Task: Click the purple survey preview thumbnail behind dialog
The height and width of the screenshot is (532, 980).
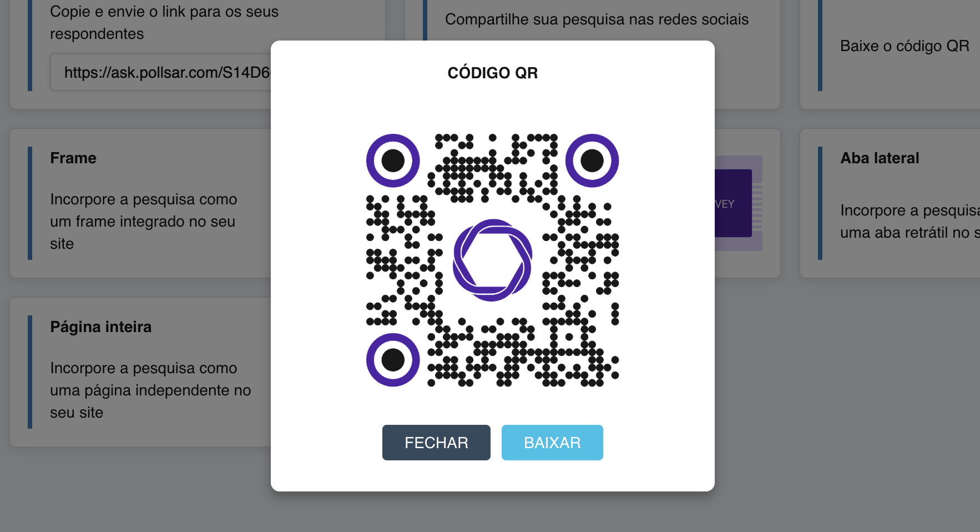Action: point(738,203)
